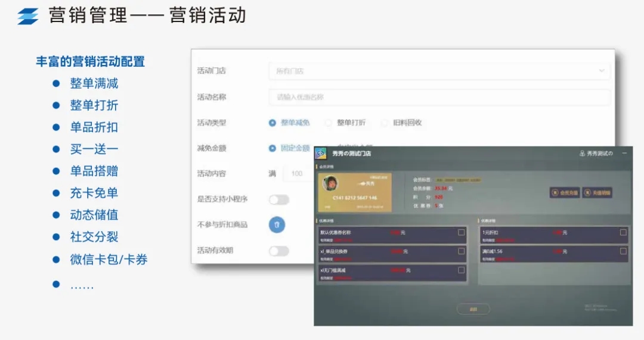This screenshot has width=644, height=340.
Task: Enable the 活动有效期 switch
Action: point(278,251)
